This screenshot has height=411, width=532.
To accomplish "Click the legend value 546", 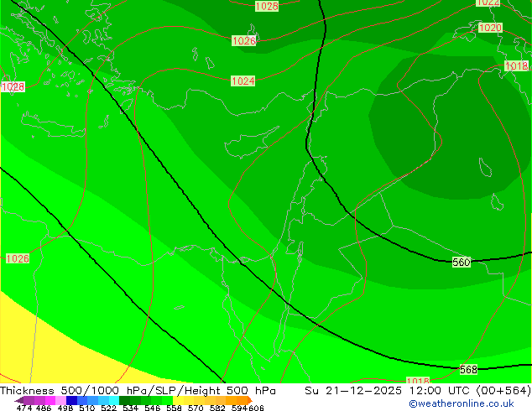I will click(153, 408).
